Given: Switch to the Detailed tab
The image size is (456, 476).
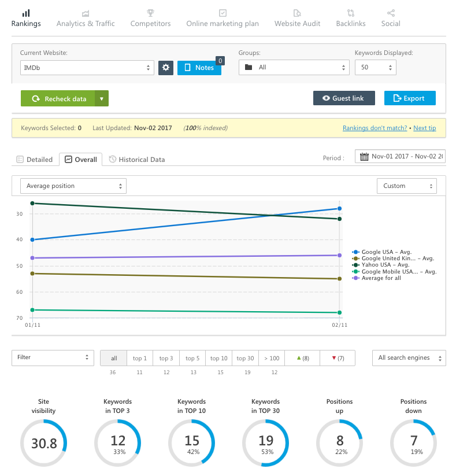Looking at the screenshot, I should pos(35,160).
